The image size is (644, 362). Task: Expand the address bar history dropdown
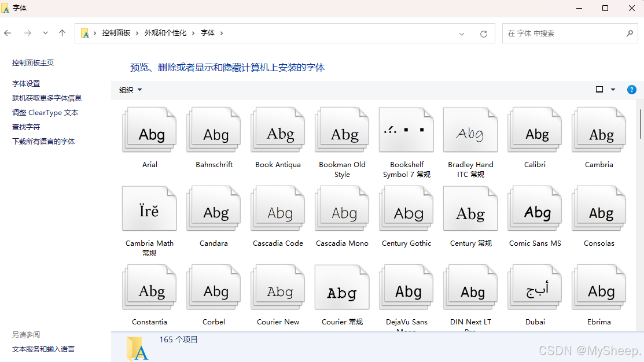click(462, 34)
